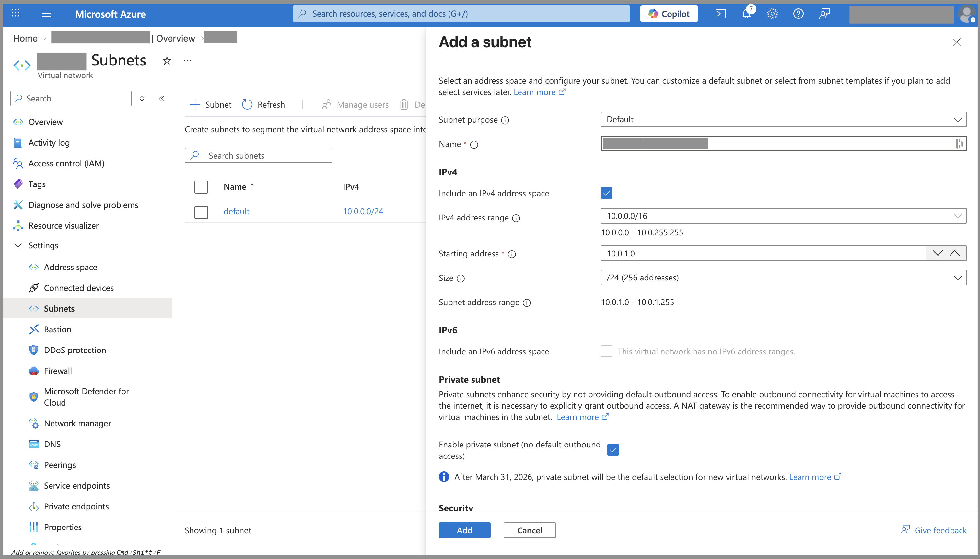This screenshot has height=559, width=980.
Task: Click the Add button
Action: tap(464, 530)
